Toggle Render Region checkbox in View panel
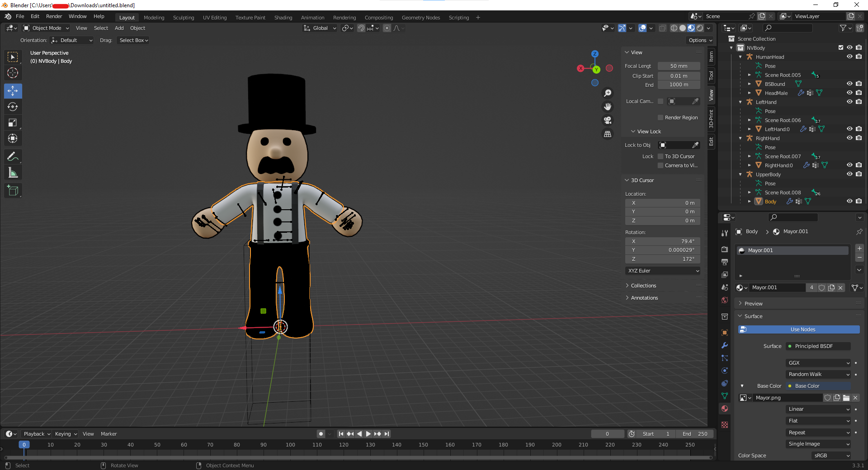The height and width of the screenshot is (470, 868). click(660, 117)
